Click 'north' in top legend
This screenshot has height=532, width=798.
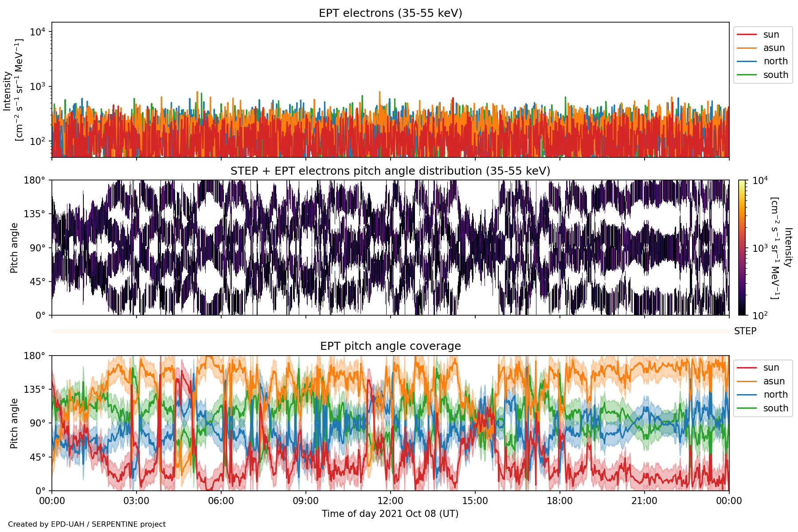pyautogui.click(x=775, y=61)
